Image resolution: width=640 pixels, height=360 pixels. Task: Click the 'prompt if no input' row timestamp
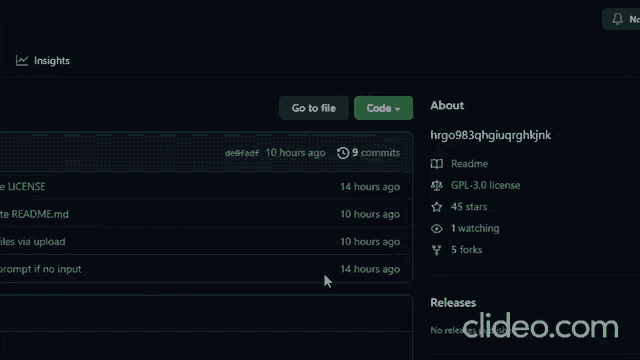click(370, 269)
